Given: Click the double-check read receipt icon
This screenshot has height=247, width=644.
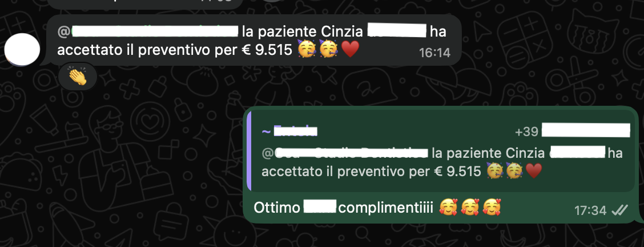Looking at the screenshot, I should pos(620,211).
